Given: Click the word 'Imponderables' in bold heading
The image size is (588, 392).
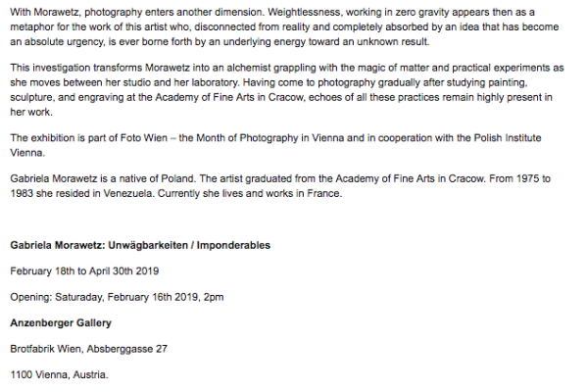Looking at the screenshot, I should tap(233, 245).
